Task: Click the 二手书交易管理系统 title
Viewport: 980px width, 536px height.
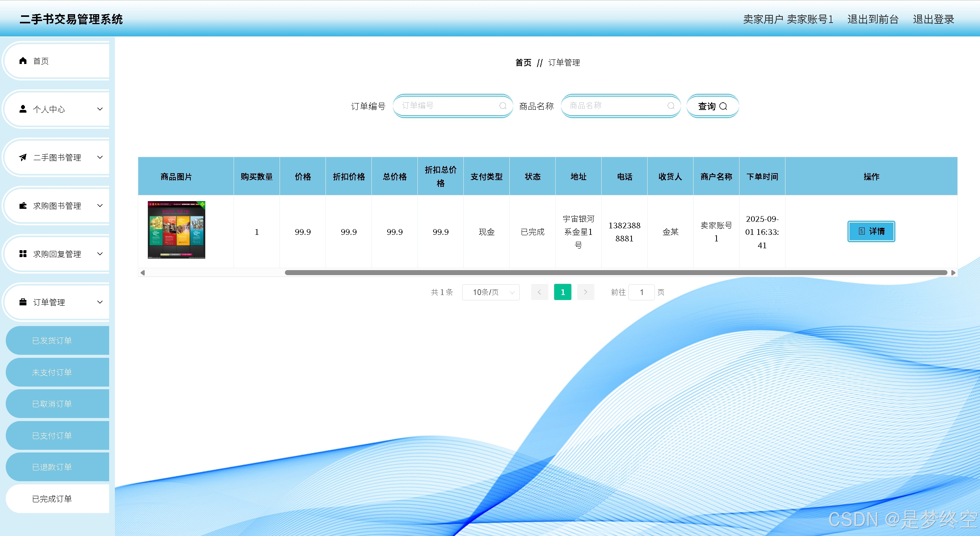Action: click(x=71, y=19)
